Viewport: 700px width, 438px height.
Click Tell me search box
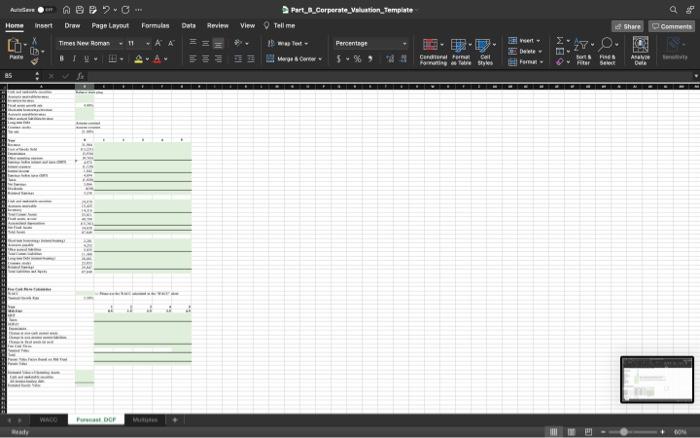point(279,25)
